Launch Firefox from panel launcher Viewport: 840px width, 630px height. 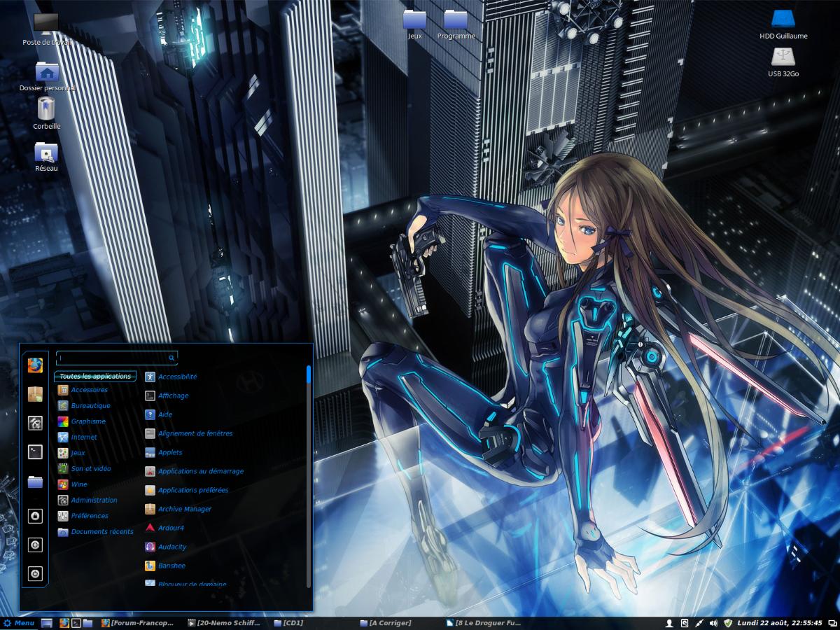point(64,623)
